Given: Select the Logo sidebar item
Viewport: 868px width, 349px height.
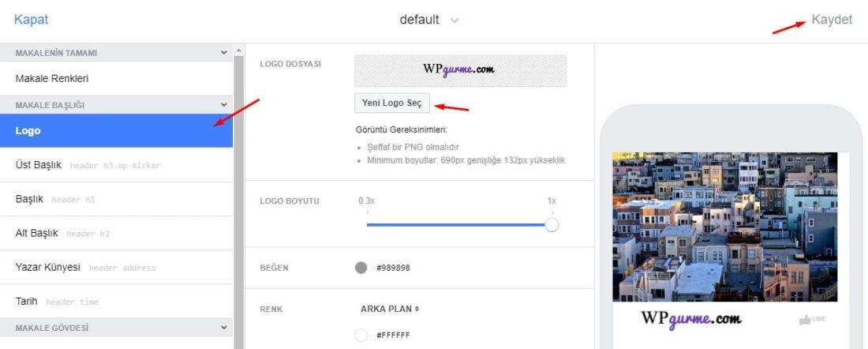Looking at the screenshot, I should [x=116, y=131].
